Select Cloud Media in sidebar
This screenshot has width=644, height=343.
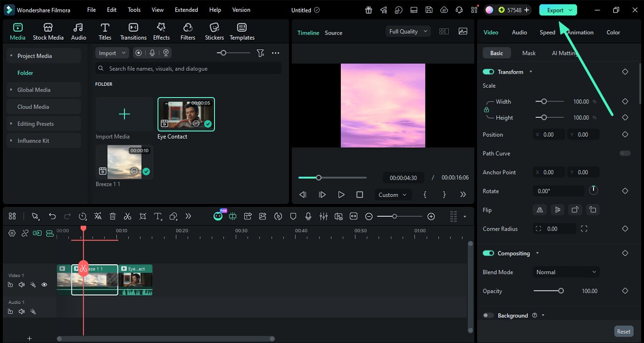point(44,107)
